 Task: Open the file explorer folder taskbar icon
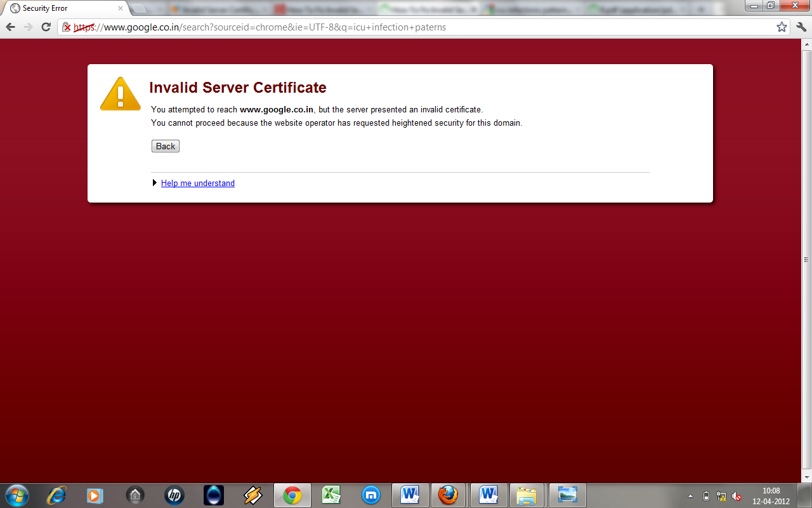click(527, 495)
